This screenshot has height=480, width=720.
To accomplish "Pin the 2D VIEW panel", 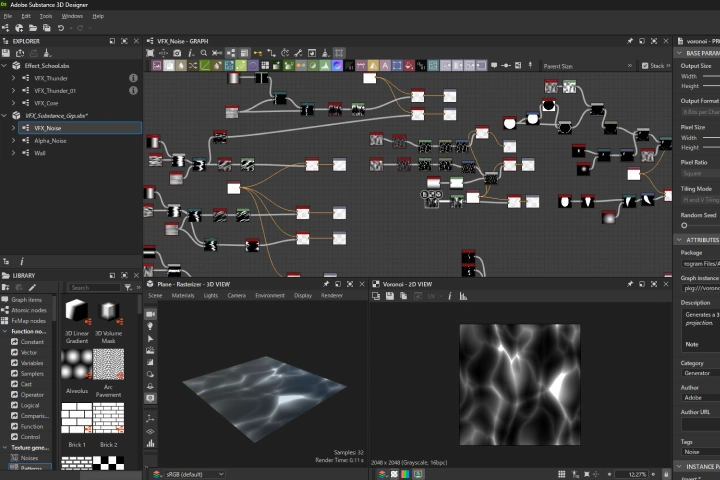I will [630, 284].
